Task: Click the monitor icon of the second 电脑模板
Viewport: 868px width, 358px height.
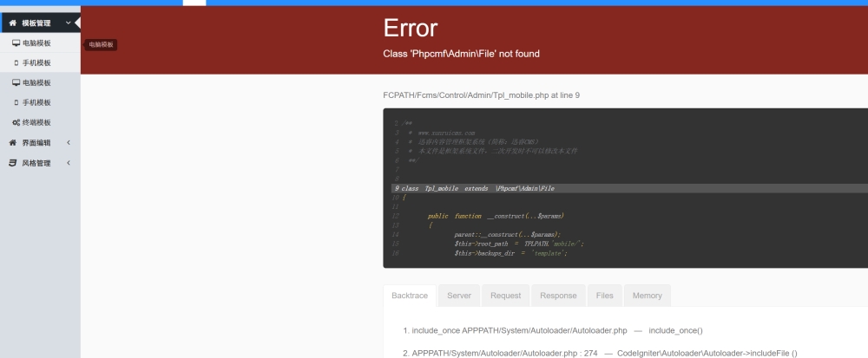Action: (16, 82)
